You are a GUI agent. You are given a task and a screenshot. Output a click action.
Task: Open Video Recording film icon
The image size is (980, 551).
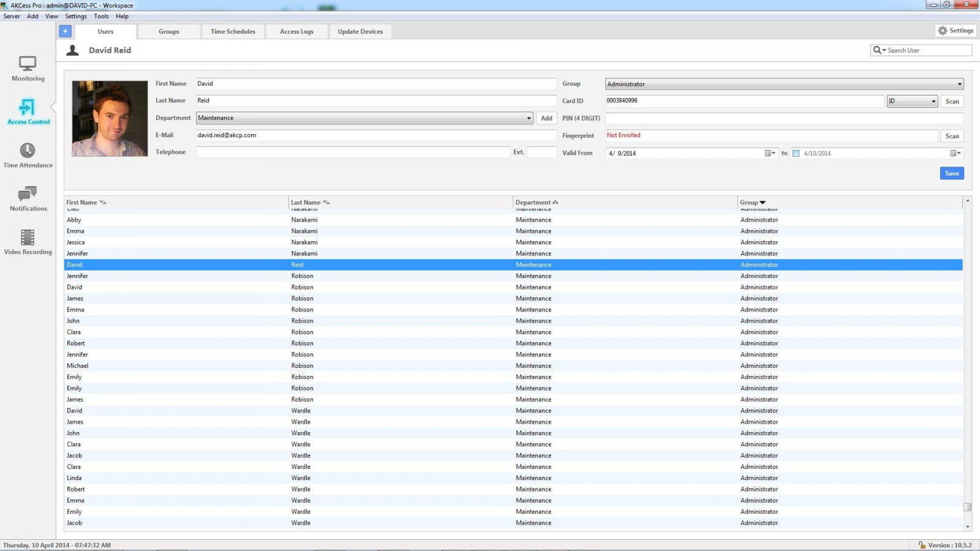click(x=28, y=238)
